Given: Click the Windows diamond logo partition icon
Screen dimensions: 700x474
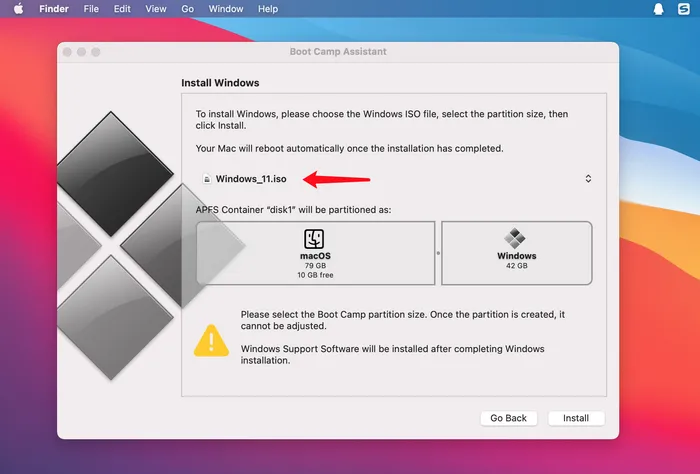Looking at the screenshot, I should [x=516, y=239].
